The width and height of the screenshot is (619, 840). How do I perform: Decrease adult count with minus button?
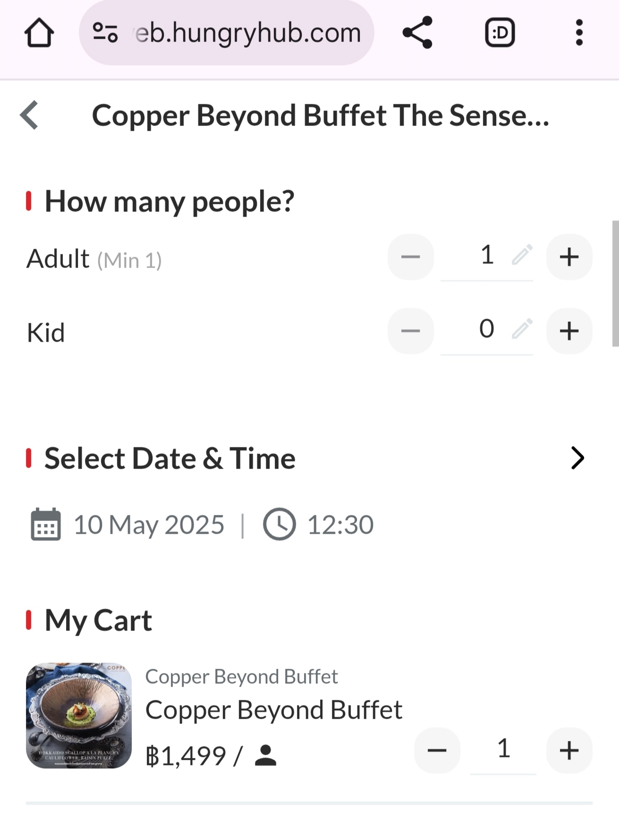coord(411,257)
